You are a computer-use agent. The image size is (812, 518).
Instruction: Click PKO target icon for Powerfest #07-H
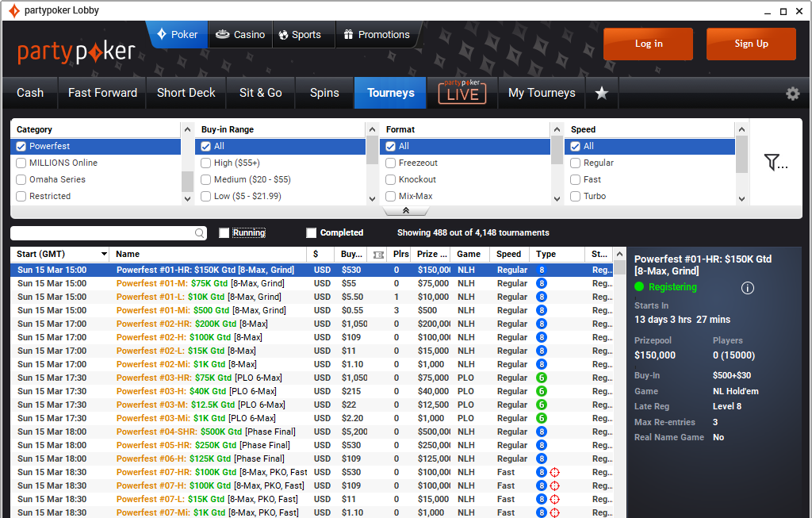(x=554, y=485)
